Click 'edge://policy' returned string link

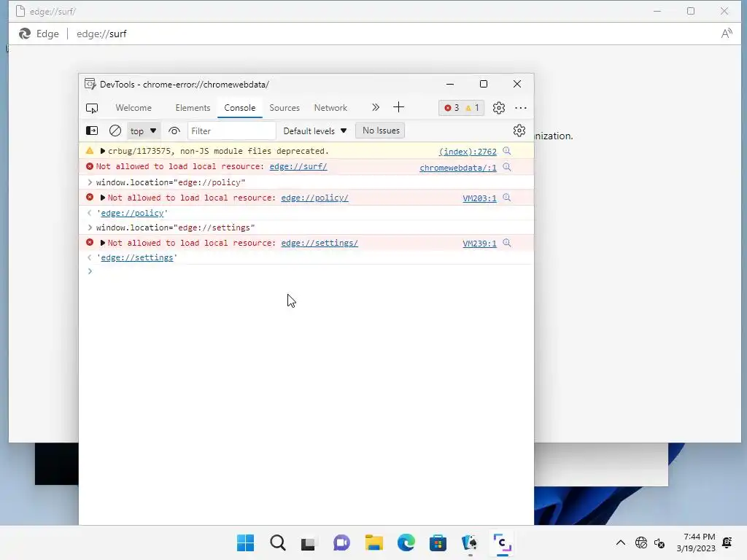[133, 213]
